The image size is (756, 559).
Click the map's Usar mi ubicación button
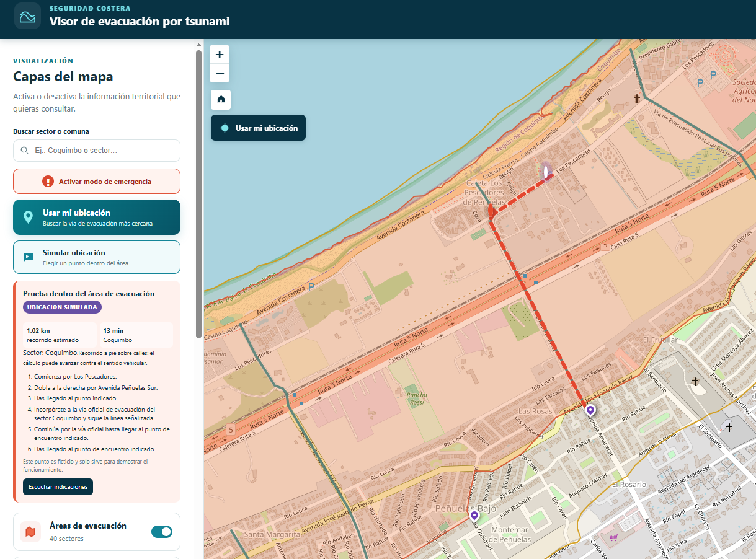259,128
